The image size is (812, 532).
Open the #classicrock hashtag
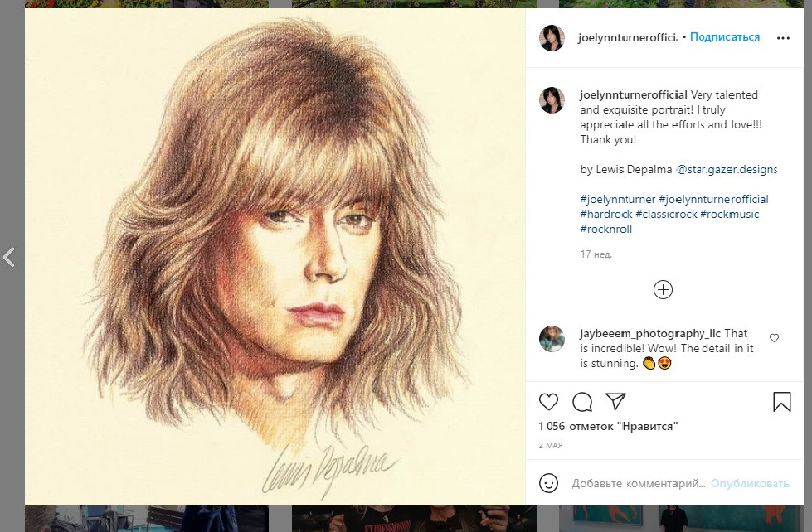point(666,214)
